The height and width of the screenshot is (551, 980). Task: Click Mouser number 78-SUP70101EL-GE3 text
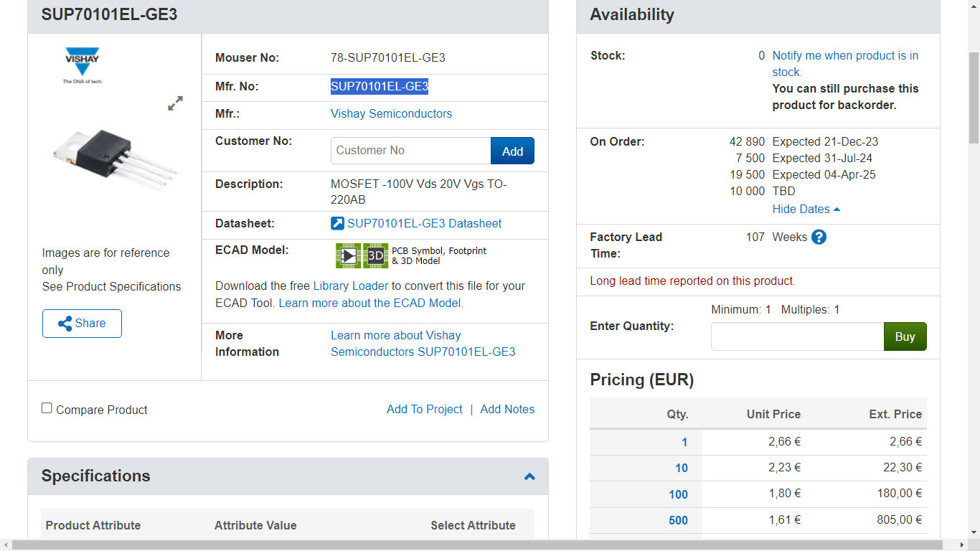(x=388, y=57)
